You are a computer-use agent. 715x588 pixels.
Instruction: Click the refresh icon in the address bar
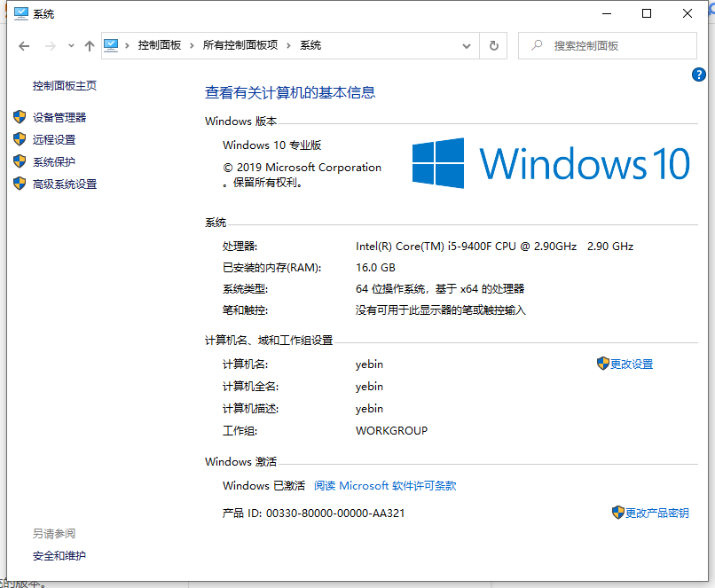pyautogui.click(x=494, y=45)
